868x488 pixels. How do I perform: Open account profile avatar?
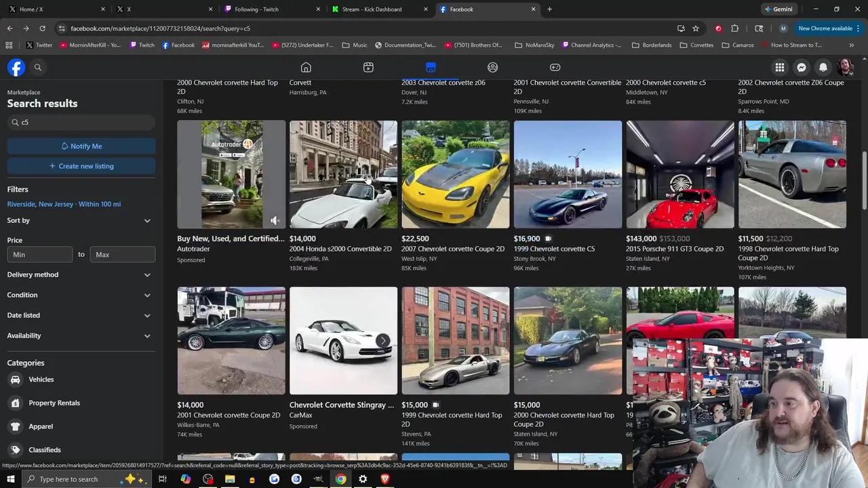pyautogui.click(x=845, y=67)
